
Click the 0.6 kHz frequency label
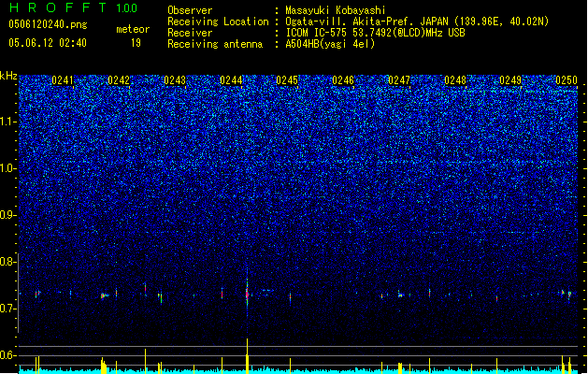pos(7,355)
